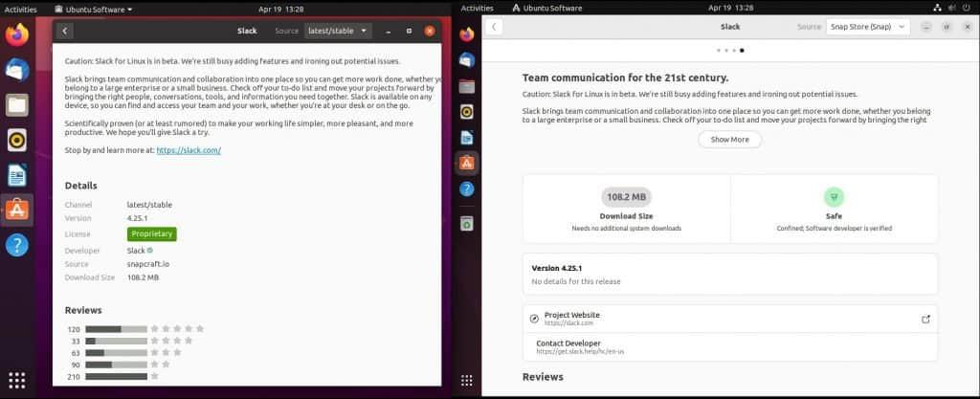Open the latest/stable source dropdown
980x399 pixels.
[337, 31]
